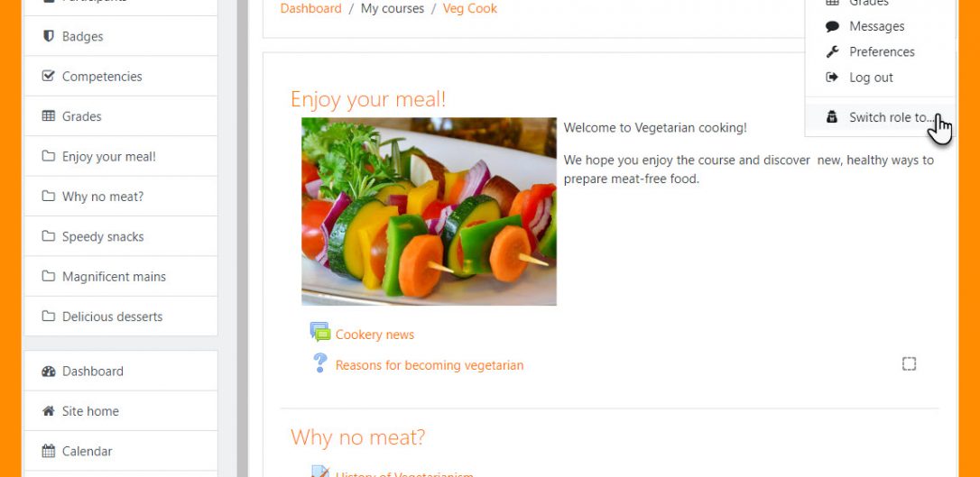Click the Calendar icon in sidebar
The image size is (980, 477).
click(x=48, y=451)
